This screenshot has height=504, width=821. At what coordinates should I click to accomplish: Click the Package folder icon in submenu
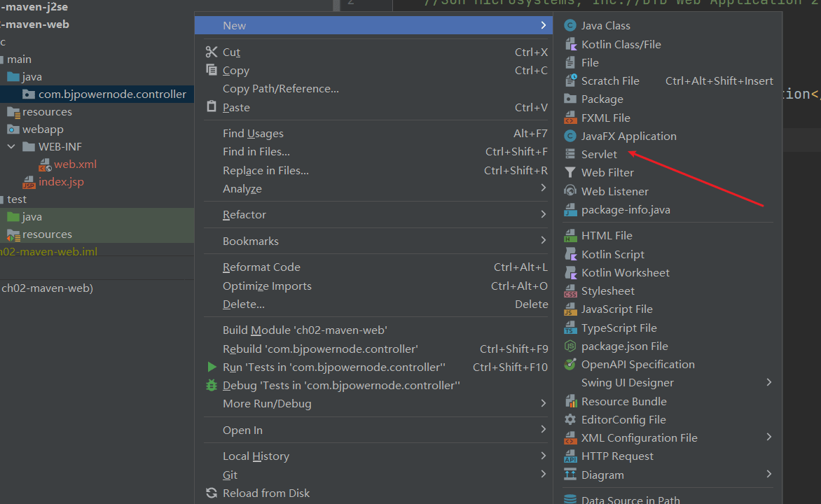pos(570,99)
